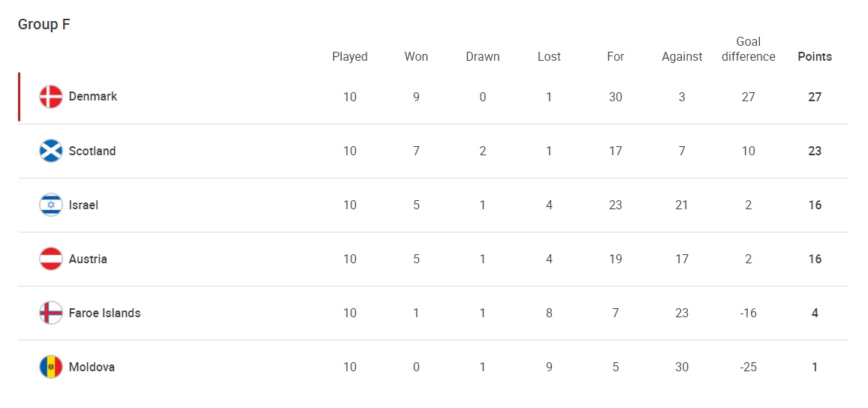The height and width of the screenshot is (408, 868).
Task: Open the Moldova team name
Action: [92, 367]
